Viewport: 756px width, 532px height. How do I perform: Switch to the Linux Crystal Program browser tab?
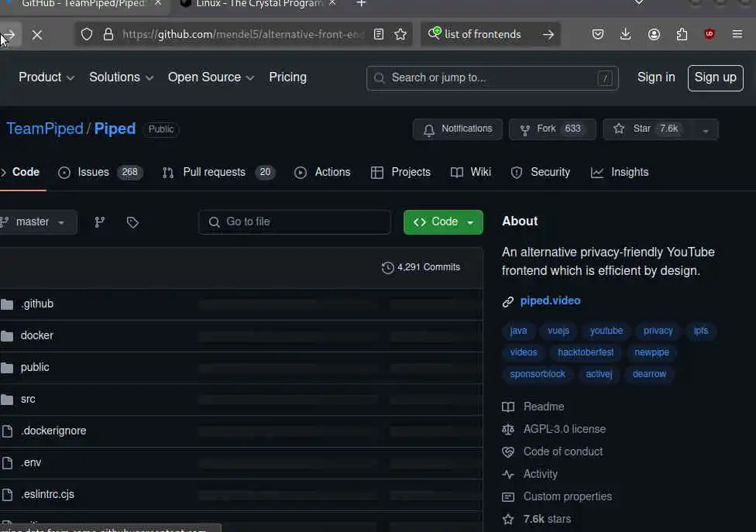point(258,4)
